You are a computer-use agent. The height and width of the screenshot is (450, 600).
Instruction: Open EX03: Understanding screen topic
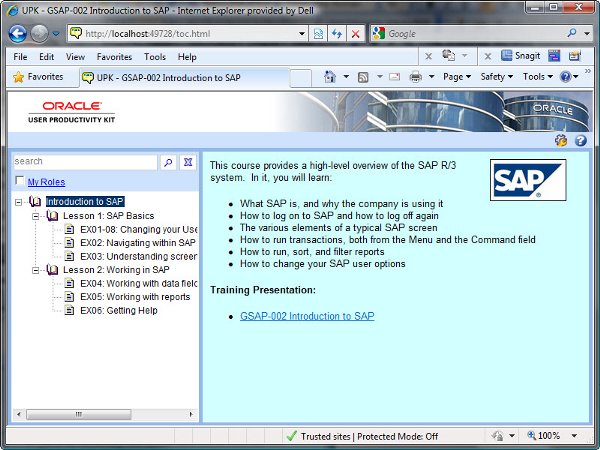click(139, 256)
